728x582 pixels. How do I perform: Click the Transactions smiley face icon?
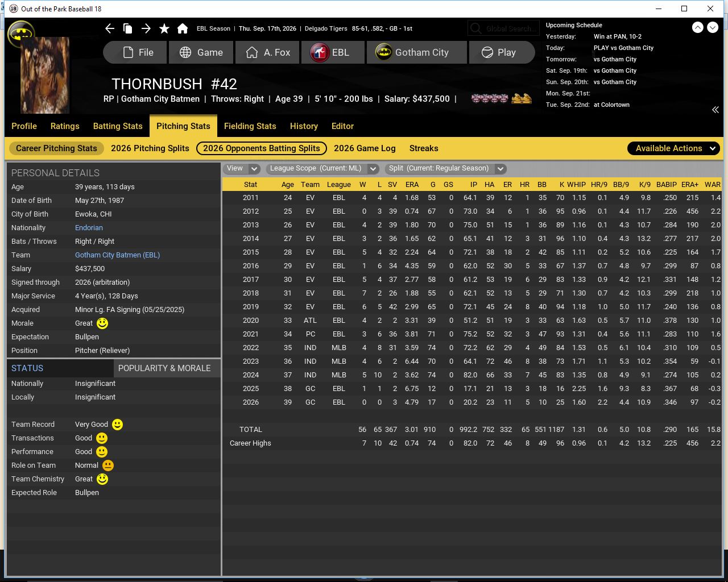102,438
